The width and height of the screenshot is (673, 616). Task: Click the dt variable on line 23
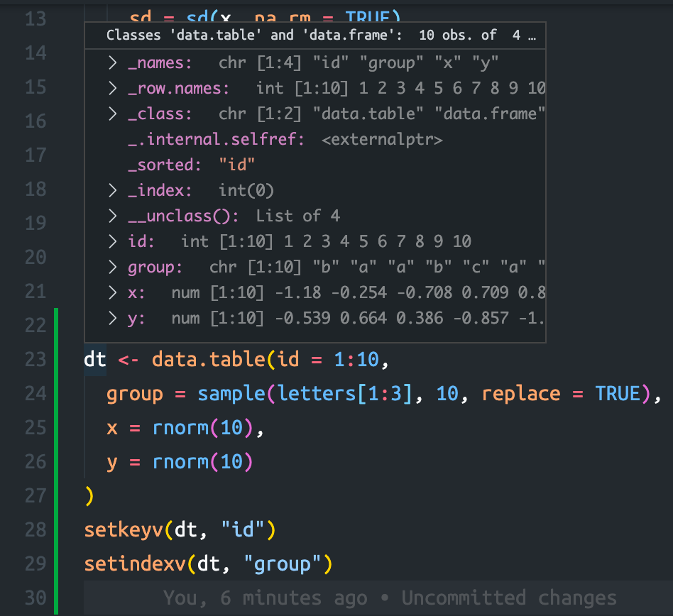click(94, 359)
